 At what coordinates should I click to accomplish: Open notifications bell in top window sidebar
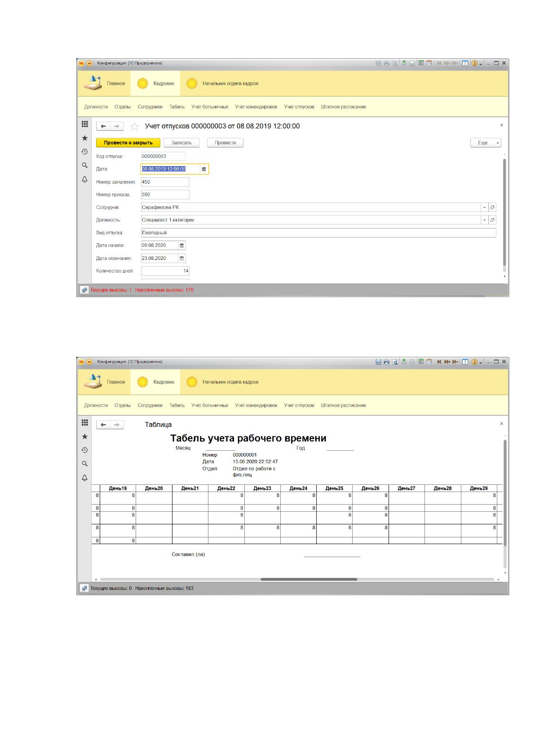(x=84, y=179)
